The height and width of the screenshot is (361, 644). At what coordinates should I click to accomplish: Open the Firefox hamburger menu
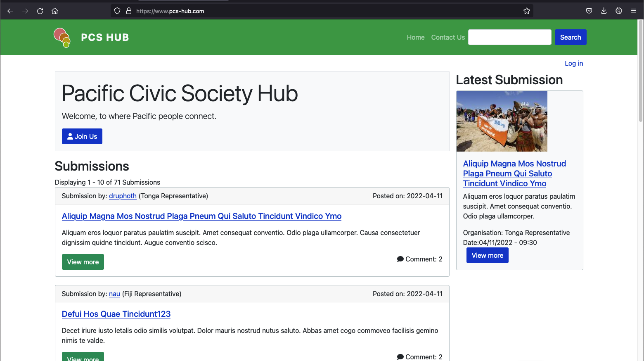(634, 11)
